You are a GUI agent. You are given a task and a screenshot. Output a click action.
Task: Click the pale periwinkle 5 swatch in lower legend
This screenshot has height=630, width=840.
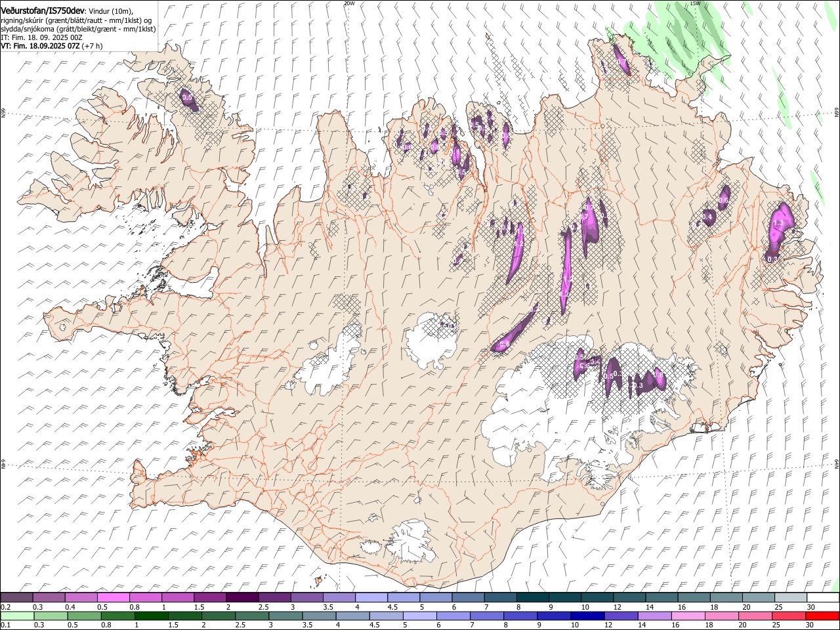(419, 616)
